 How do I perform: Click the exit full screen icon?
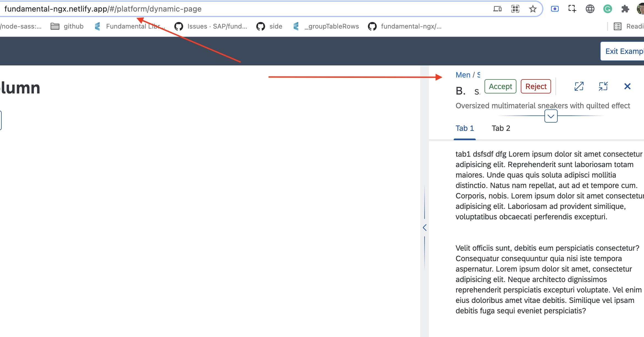tap(603, 86)
